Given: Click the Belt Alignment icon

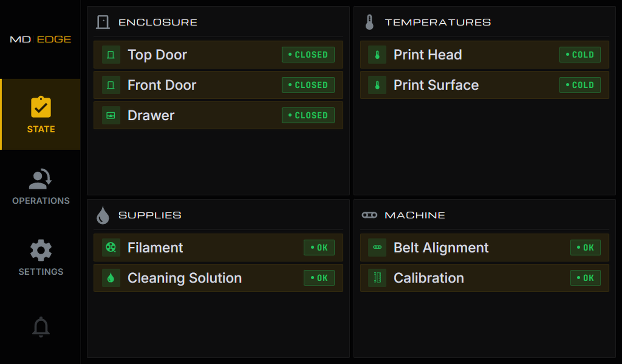Looking at the screenshot, I should [377, 247].
